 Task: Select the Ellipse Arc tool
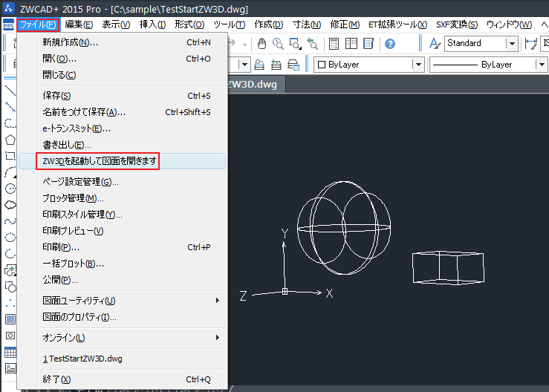point(10,253)
